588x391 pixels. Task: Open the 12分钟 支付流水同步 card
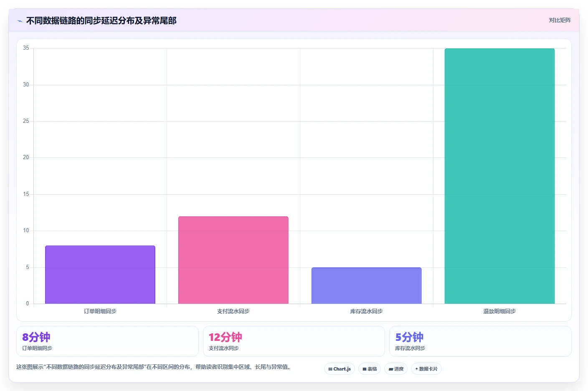point(294,341)
